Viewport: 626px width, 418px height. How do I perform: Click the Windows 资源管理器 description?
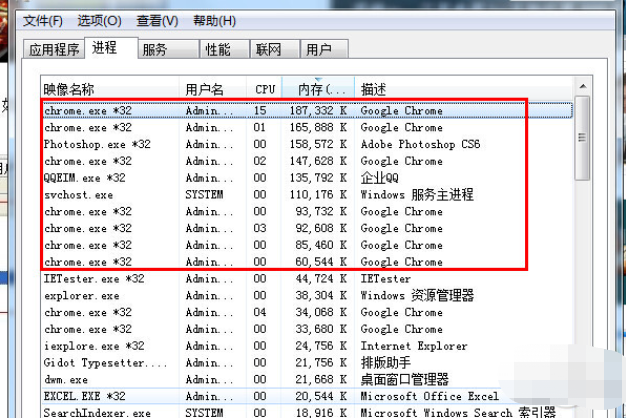tap(417, 295)
